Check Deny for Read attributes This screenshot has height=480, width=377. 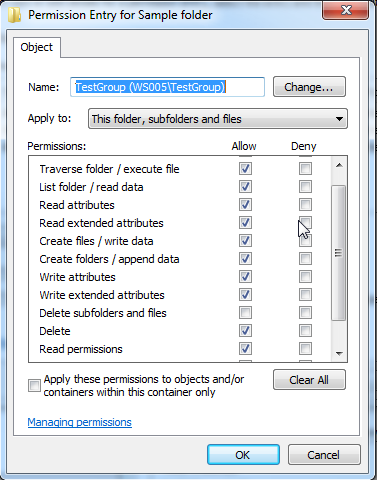[x=305, y=205]
